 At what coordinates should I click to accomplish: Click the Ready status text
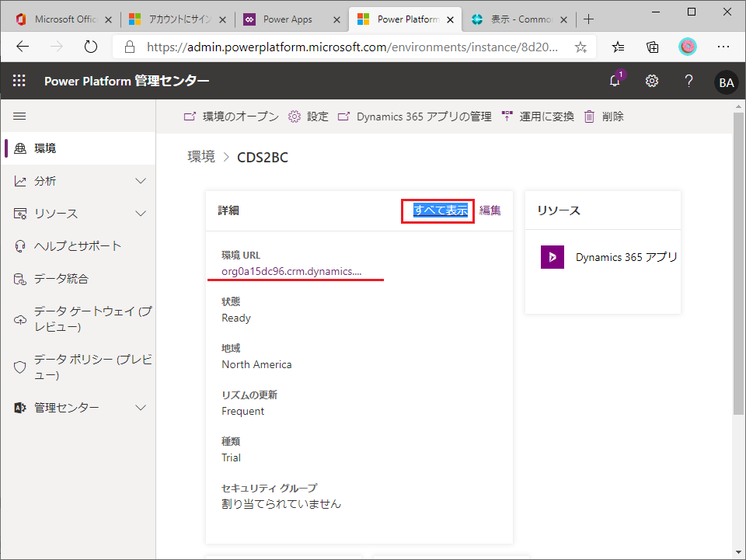coord(236,318)
